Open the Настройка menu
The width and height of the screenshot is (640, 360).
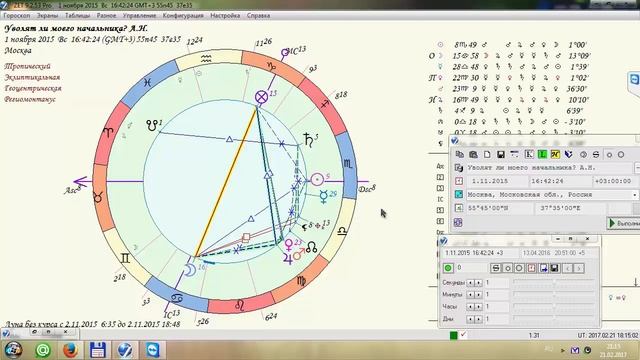[x=225, y=16]
